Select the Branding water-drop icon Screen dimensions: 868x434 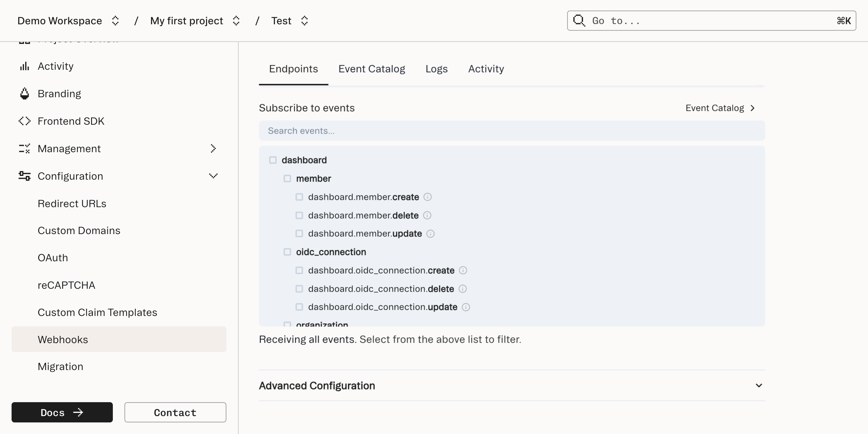pyautogui.click(x=24, y=93)
